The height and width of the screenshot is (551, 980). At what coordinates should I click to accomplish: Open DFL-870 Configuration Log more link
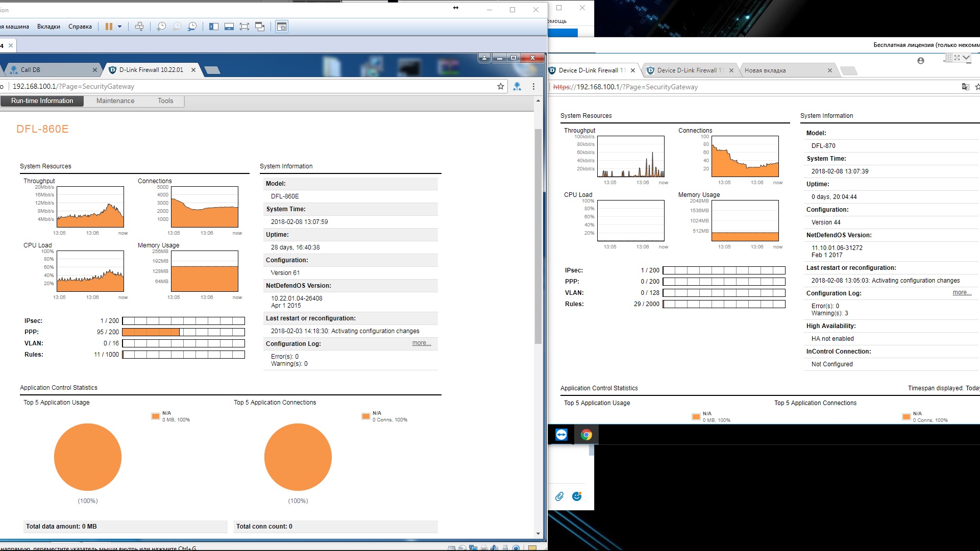point(962,293)
